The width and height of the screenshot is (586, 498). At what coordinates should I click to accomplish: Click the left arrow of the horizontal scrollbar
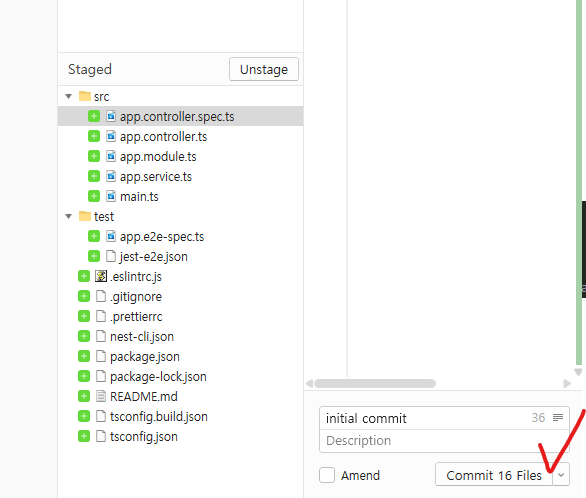[x=309, y=383]
